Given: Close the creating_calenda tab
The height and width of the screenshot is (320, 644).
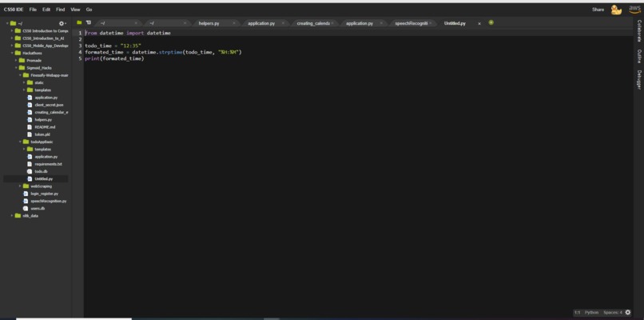Looking at the screenshot, I should 332,23.
